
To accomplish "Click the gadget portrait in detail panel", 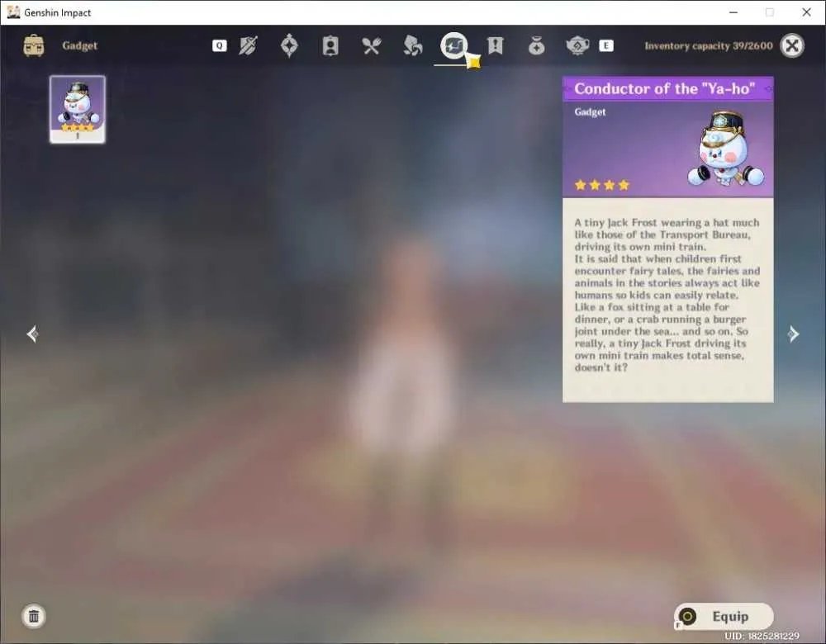I will pos(726,149).
